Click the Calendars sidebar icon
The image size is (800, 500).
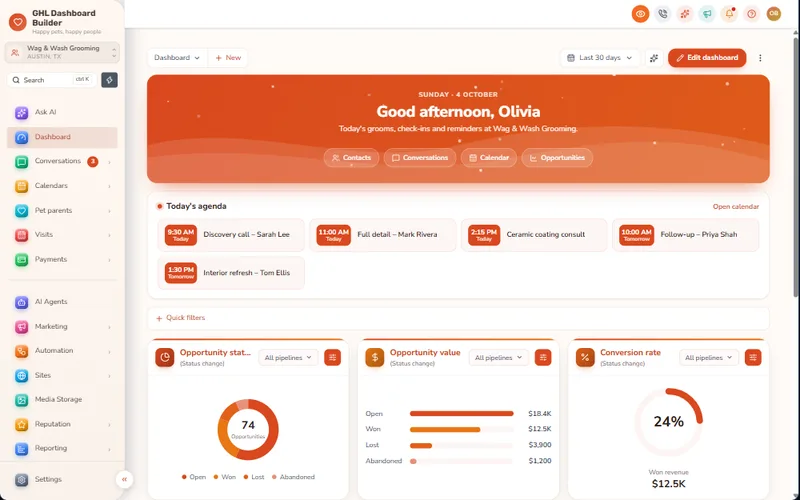21,186
